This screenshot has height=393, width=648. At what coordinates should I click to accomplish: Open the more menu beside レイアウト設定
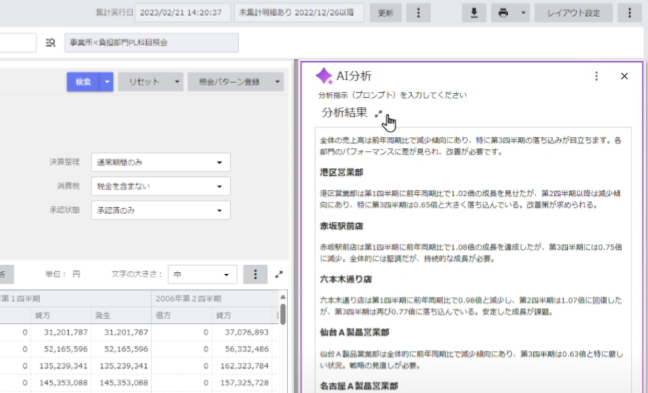point(629,13)
